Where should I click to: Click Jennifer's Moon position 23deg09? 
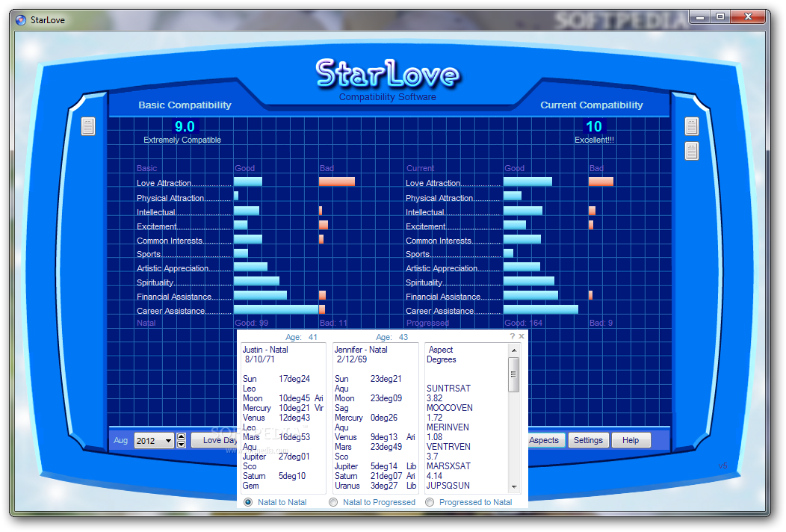click(386, 398)
